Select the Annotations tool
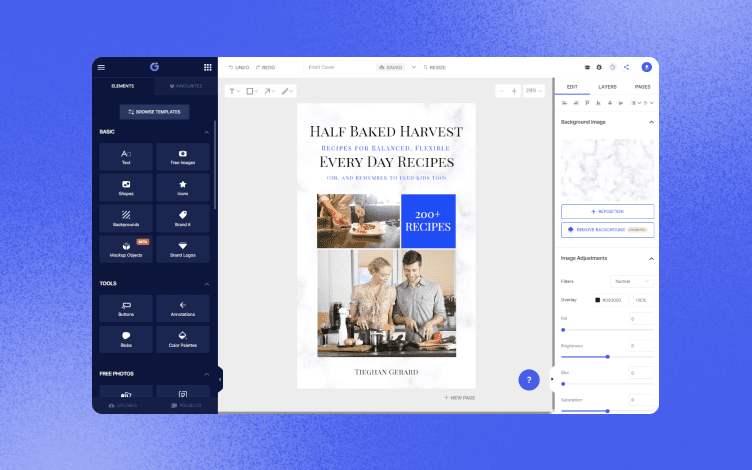The height and width of the screenshot is (470, 752). pyautogui.click(x=183, y=308)
